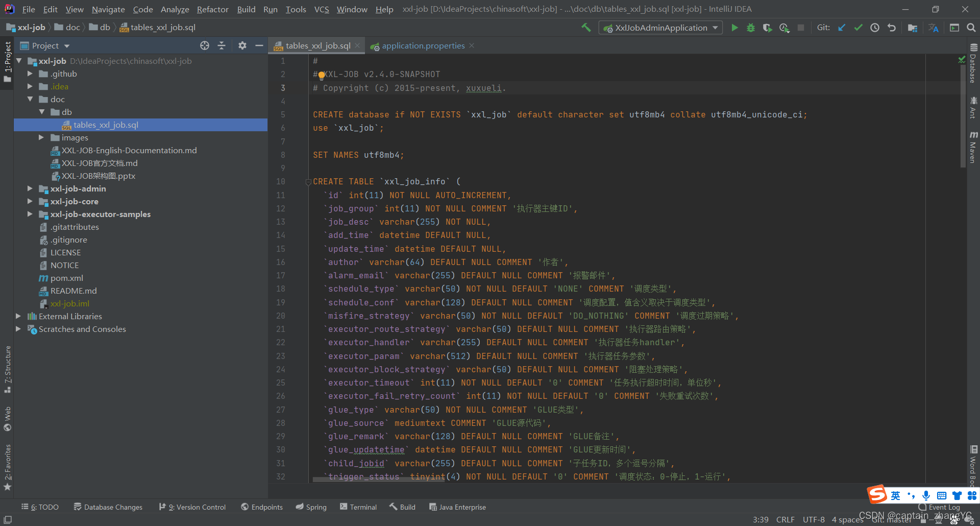Click CRLF line separator in status bar
Screen dimensions: 980x526
click(785, 519)
